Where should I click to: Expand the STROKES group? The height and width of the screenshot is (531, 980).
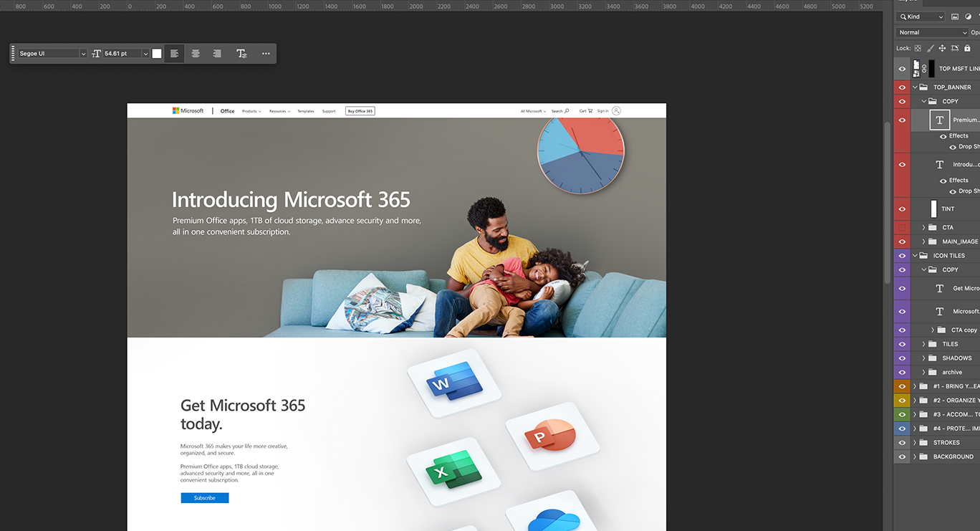click(915, 442)
